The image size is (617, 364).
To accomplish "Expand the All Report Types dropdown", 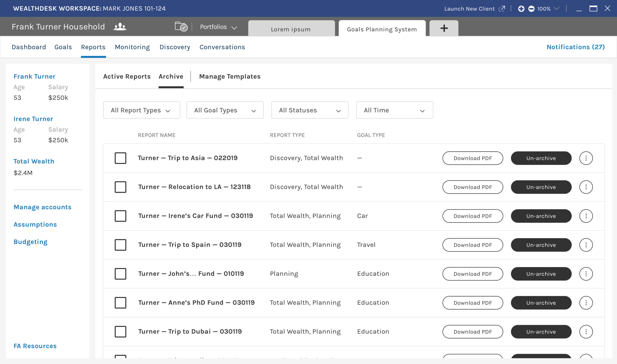I will [x=141, y=110].
